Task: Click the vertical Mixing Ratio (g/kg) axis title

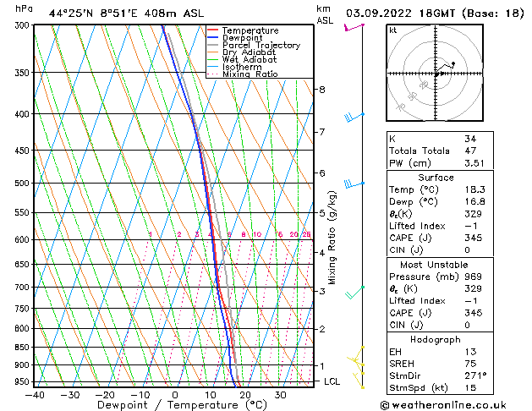Action: point(332,238)
